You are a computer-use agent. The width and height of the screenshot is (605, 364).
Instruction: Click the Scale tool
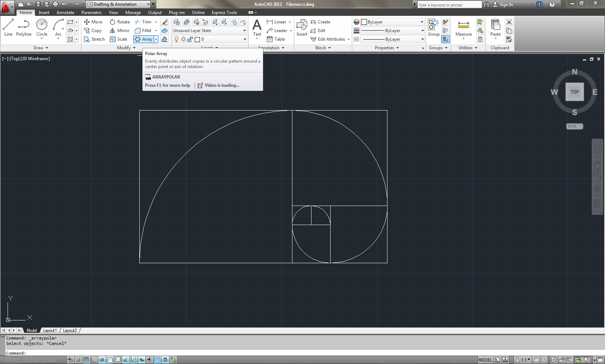point(118,39)
